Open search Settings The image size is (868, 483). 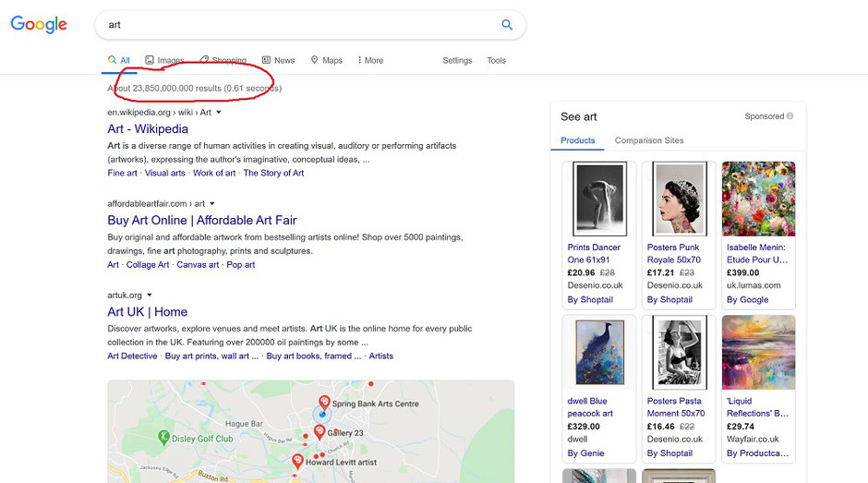click(457, 60)
